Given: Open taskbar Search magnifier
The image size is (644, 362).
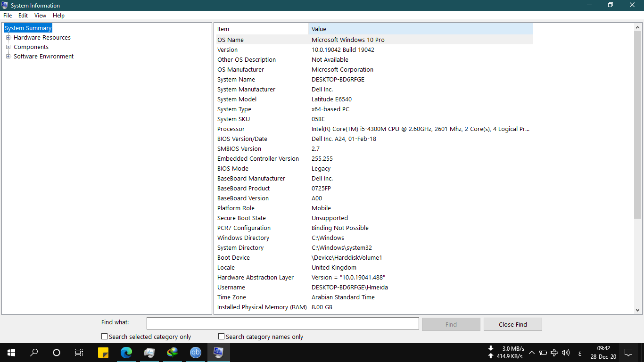Looking at the screenshot, I should coord(34,353).
